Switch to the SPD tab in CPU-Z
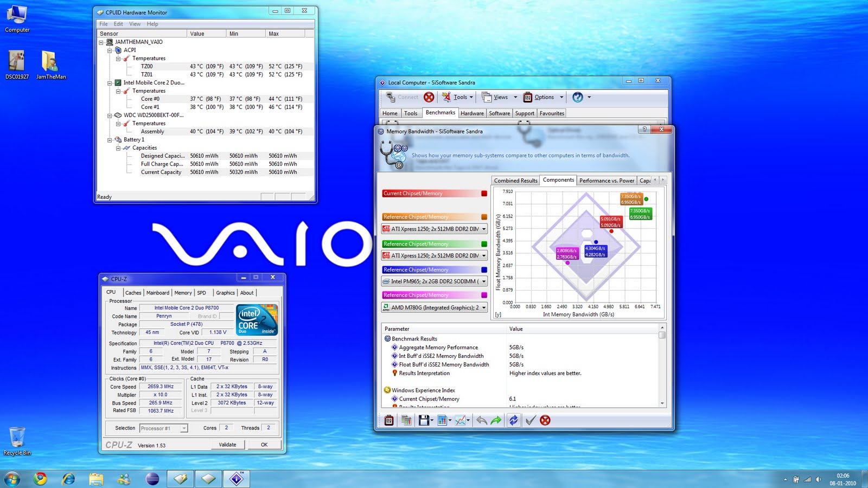 [x=202, y=293]
